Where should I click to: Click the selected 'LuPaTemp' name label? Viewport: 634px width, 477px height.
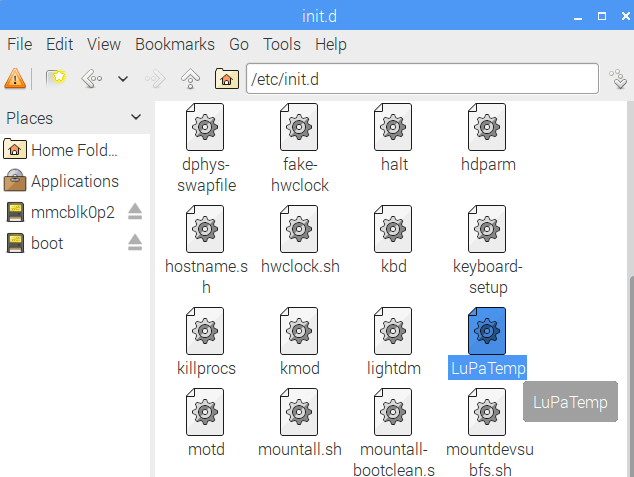click(488, 368)
